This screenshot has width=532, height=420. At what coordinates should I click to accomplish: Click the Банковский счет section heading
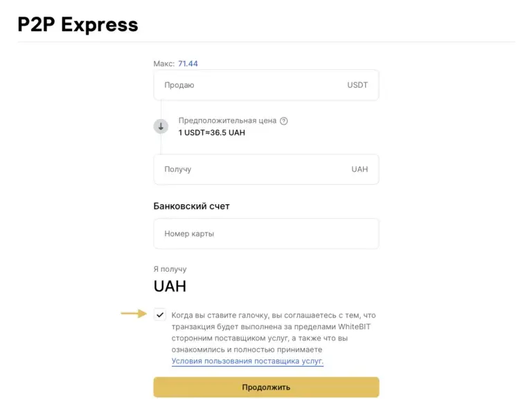click(191, 206)
